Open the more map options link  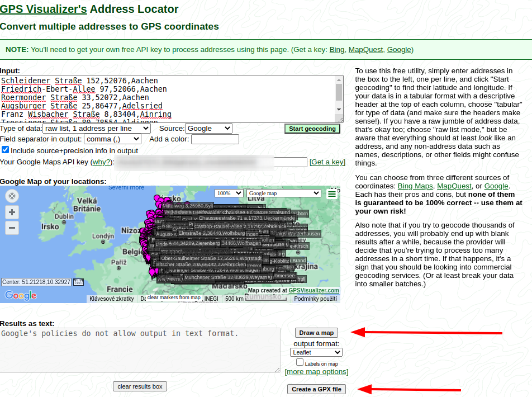pyautogui.click(x=316, y=371)
